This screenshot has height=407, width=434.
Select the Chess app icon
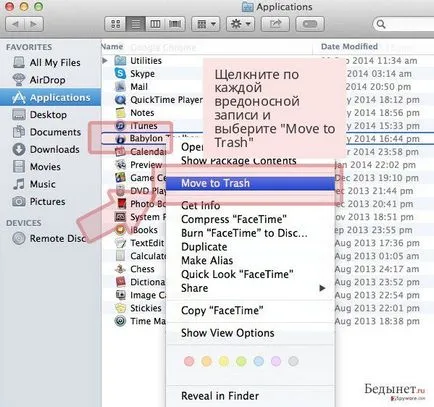coord(120,269)
